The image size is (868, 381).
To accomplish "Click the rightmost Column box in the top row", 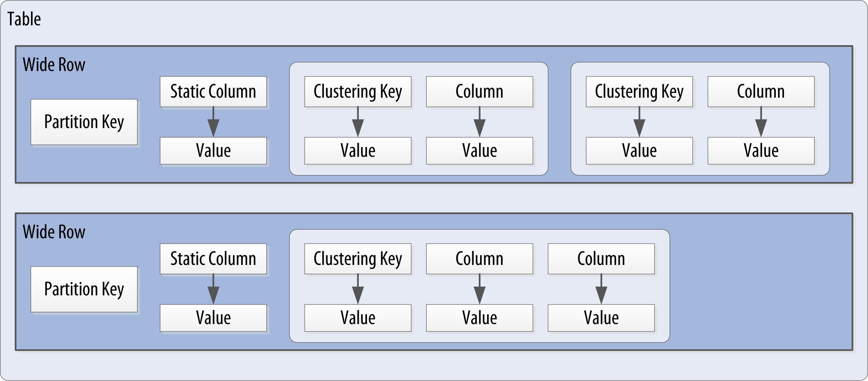I will [761, 91].
